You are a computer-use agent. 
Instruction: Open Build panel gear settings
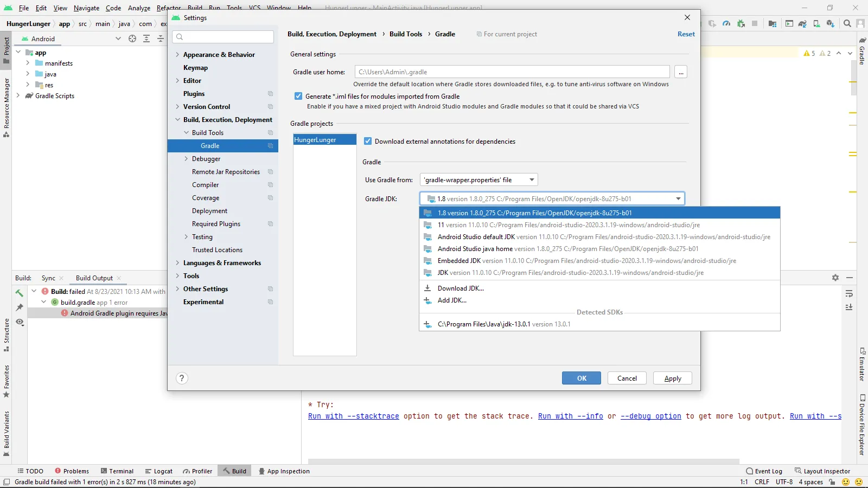(835, 278)
